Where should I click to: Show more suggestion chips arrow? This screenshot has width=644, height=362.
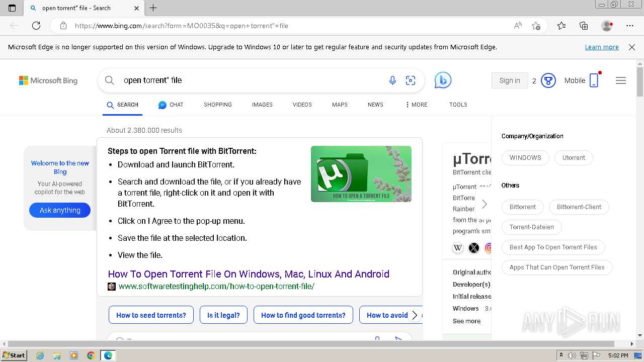click(x=415, y=315)
